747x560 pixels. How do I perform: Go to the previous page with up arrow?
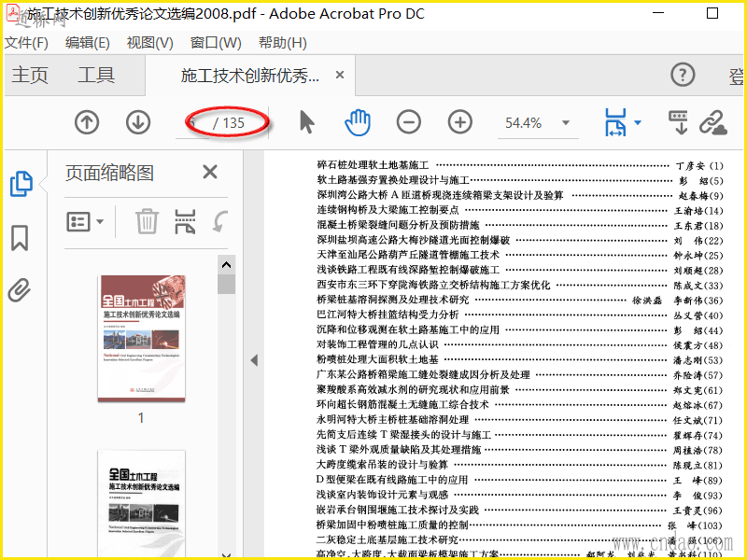tap(87, 122)
